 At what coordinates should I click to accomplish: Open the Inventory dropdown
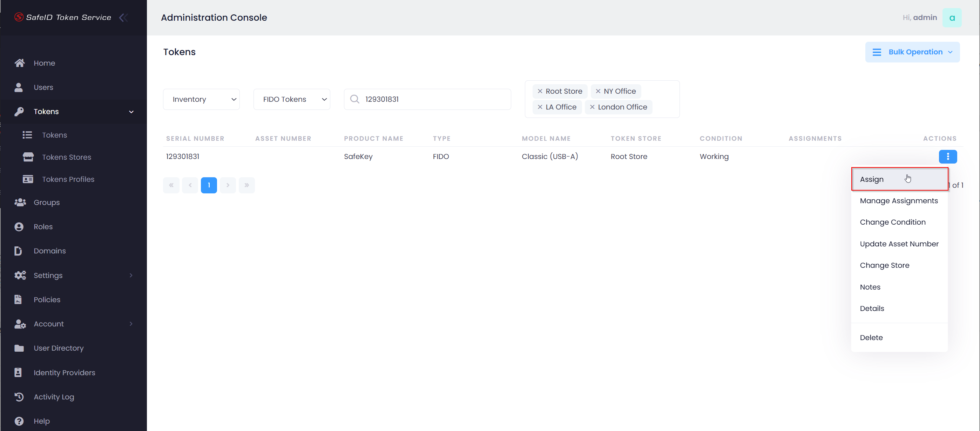pos(201,99)
